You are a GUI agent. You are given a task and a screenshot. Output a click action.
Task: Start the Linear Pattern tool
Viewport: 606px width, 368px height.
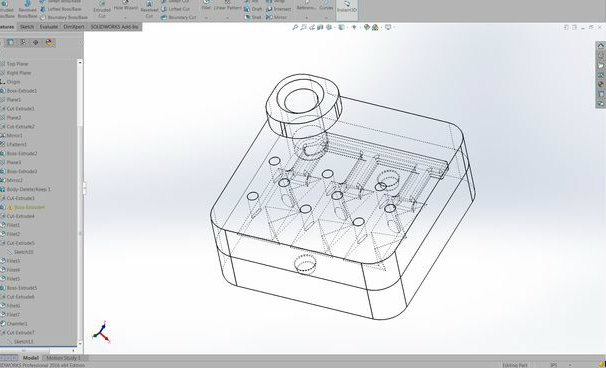(228, 5)
